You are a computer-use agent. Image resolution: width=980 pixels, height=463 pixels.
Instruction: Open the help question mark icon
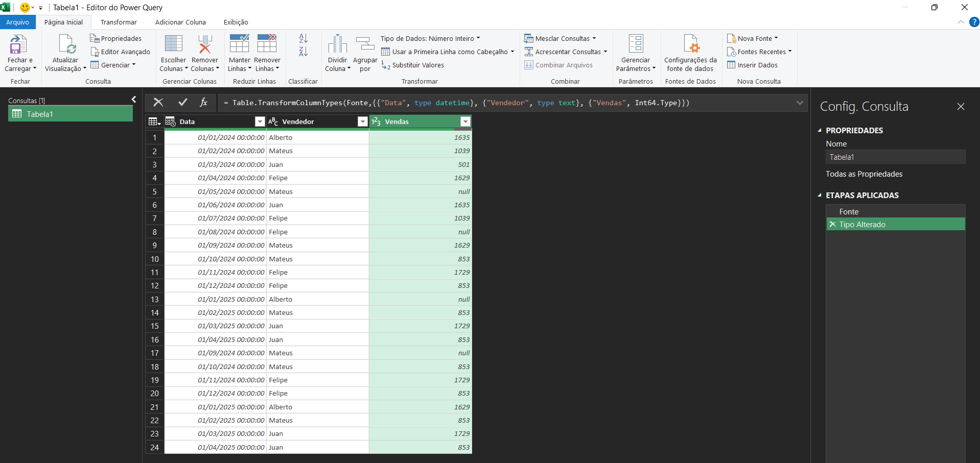[974, 22]
